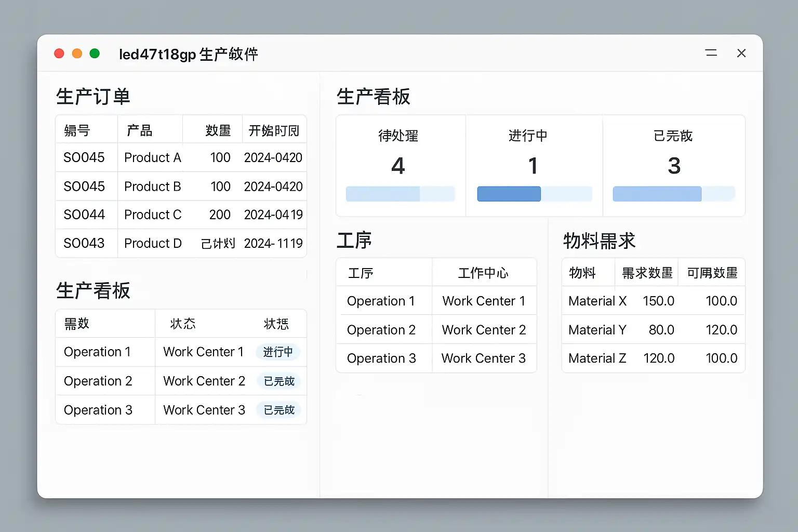This screenshot has height=532, width=798.
Task: Select Work Center 3 in 工序 table
Action: (483, 358)
